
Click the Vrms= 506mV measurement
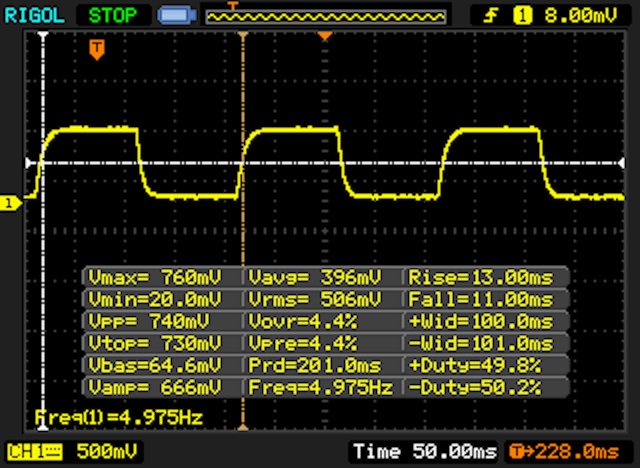click(x=315, y=299)
